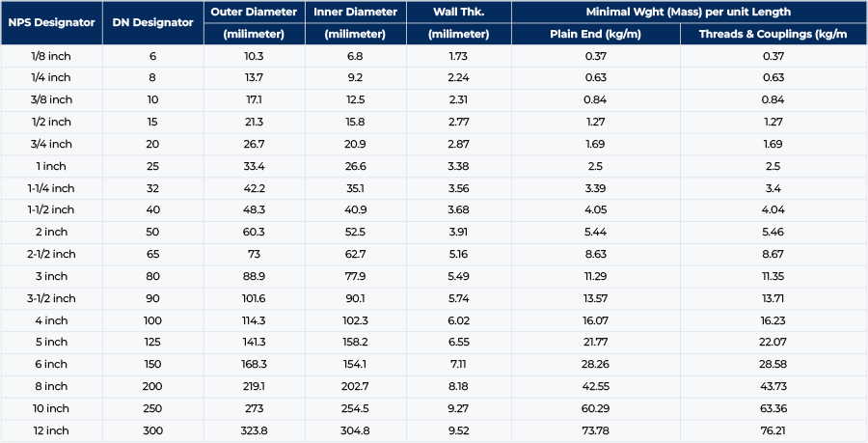Click the 2-1/2 inch row label

pyautogui.click(x=51, y=254)
